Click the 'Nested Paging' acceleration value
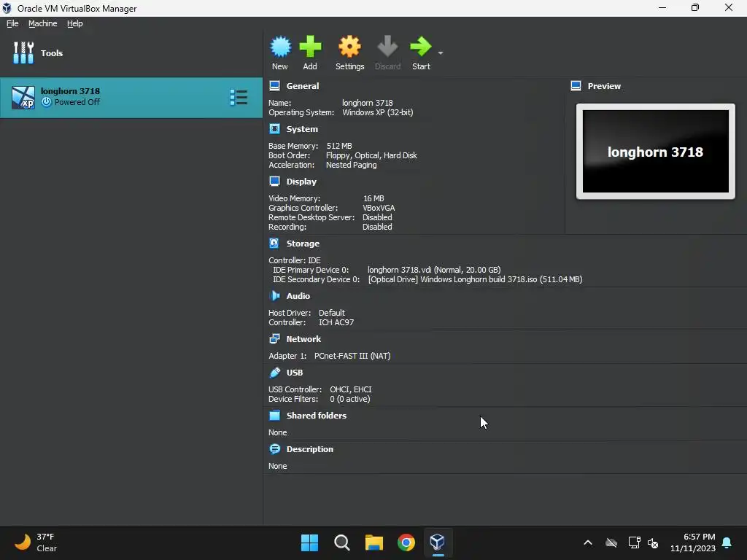 tap(351, 165)
